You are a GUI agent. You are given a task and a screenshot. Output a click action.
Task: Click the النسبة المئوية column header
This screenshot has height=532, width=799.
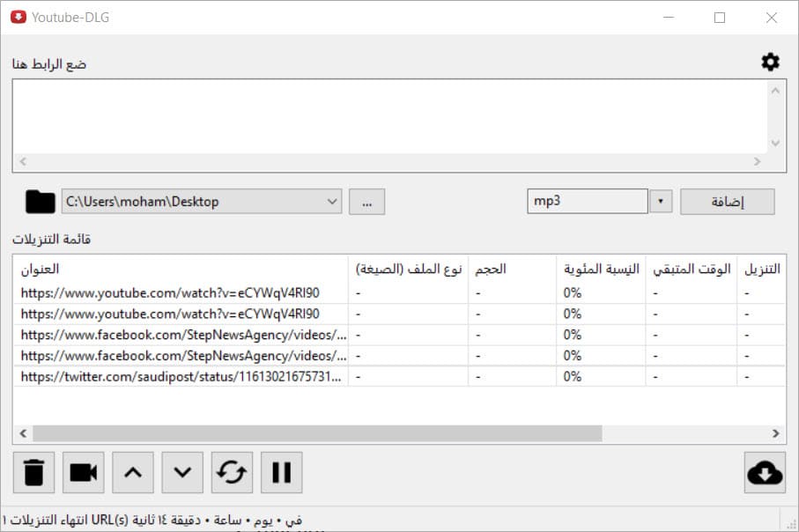click(x=601, y=270)
